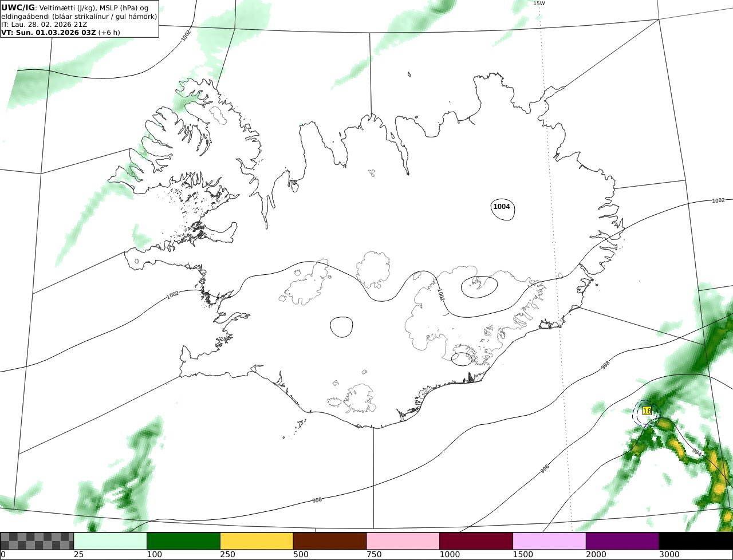This screenshot has height=560, width=733.
Task: Click the 1004 pressure center label
Action: pos(502,207)
